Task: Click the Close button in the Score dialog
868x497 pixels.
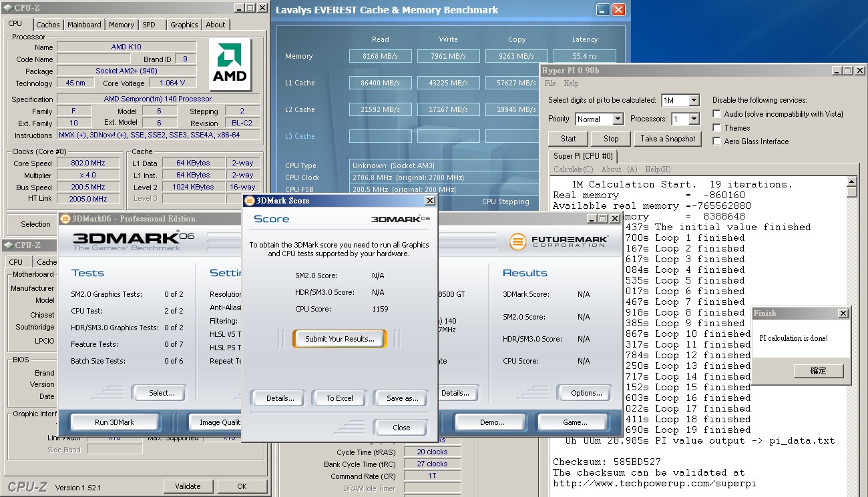Action: point(401,428)
